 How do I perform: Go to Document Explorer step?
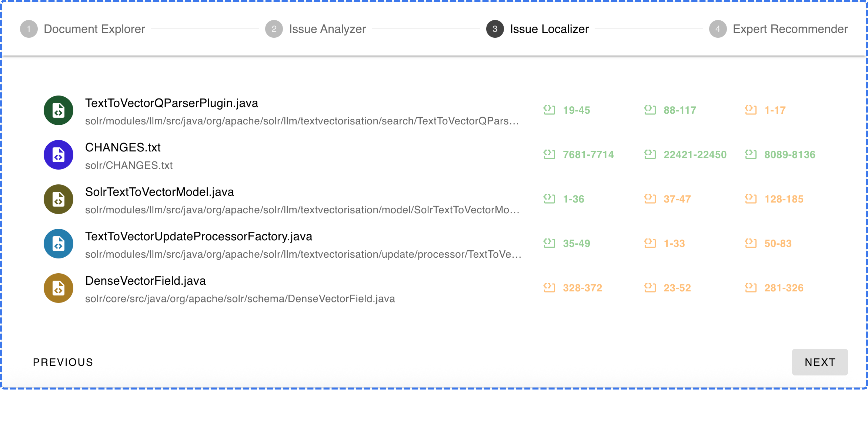[94, 29]
